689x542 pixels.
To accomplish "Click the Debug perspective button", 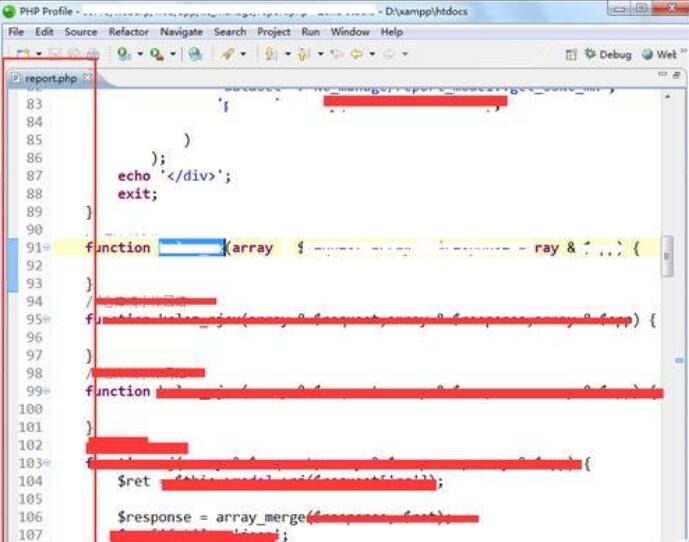I will pyautogui.click(x=608, y=54).
